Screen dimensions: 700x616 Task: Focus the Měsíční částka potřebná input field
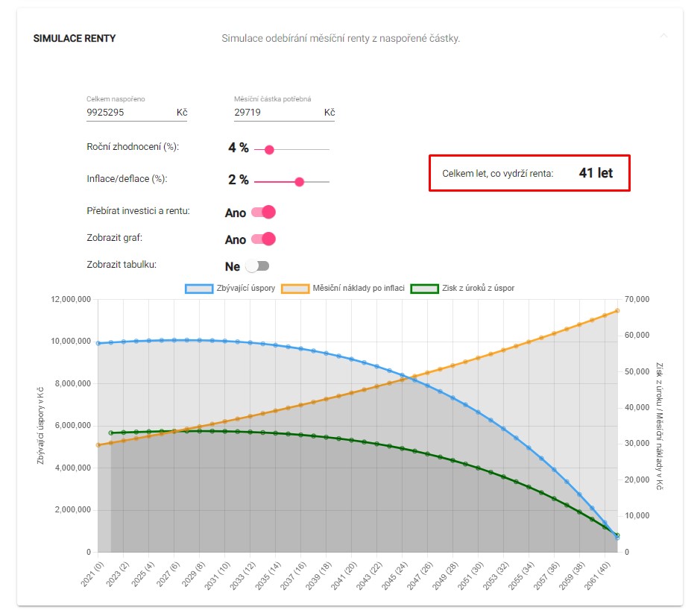[277, 113]
